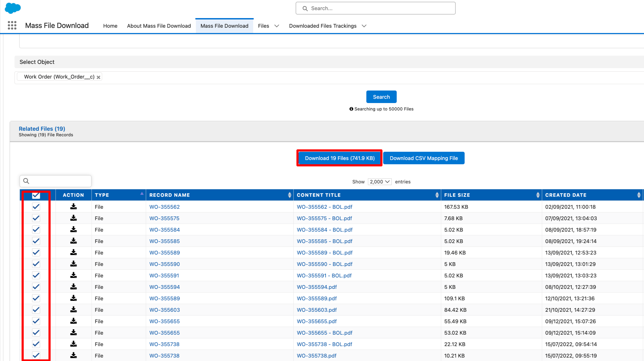Sort by File Size column arrows
The image size is (644, 361).
538,195
